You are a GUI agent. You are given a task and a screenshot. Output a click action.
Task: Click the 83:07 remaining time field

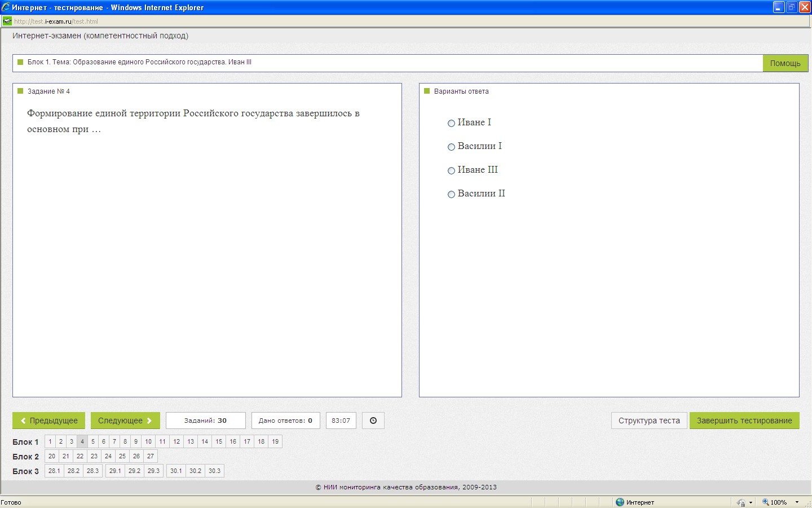click(x=341, y=421)
